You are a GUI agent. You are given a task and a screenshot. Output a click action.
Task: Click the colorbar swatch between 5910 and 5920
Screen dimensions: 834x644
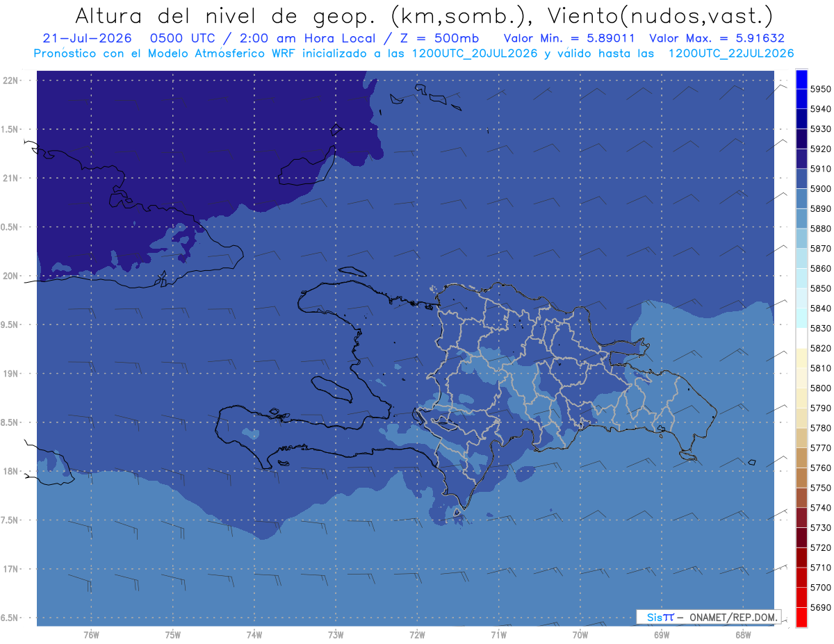coord(801,159)
